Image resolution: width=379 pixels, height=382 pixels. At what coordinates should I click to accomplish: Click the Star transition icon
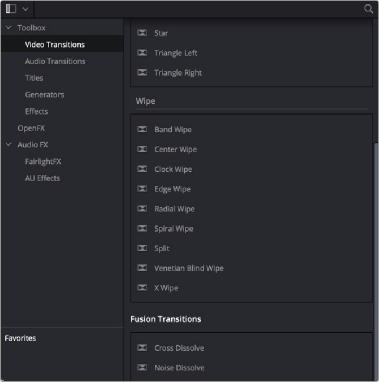click(x=142, y=33)
